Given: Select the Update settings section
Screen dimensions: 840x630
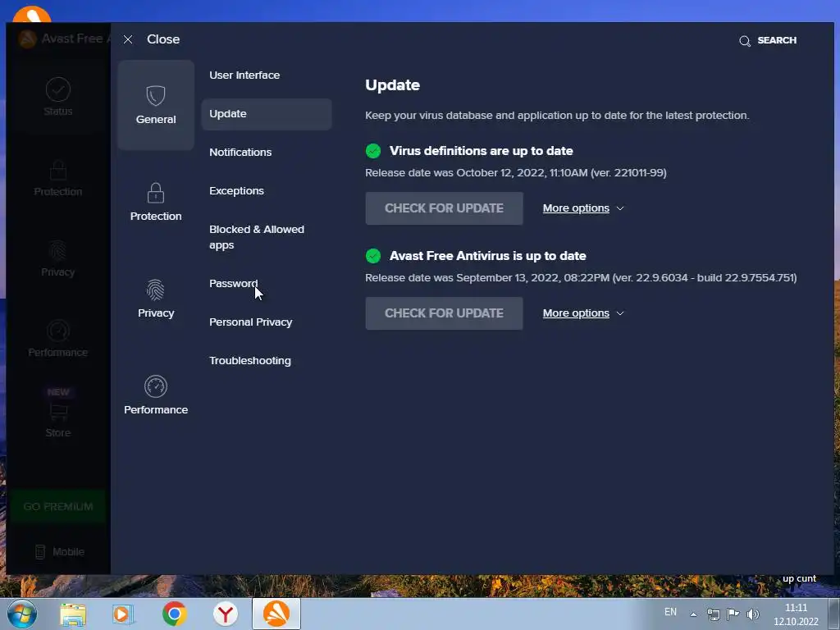Looking at the screenshot, I should coord(267,114).
